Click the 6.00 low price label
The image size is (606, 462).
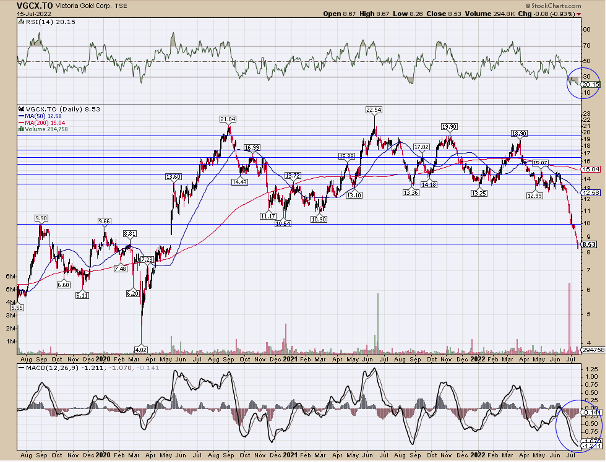[x=64, y=285]
